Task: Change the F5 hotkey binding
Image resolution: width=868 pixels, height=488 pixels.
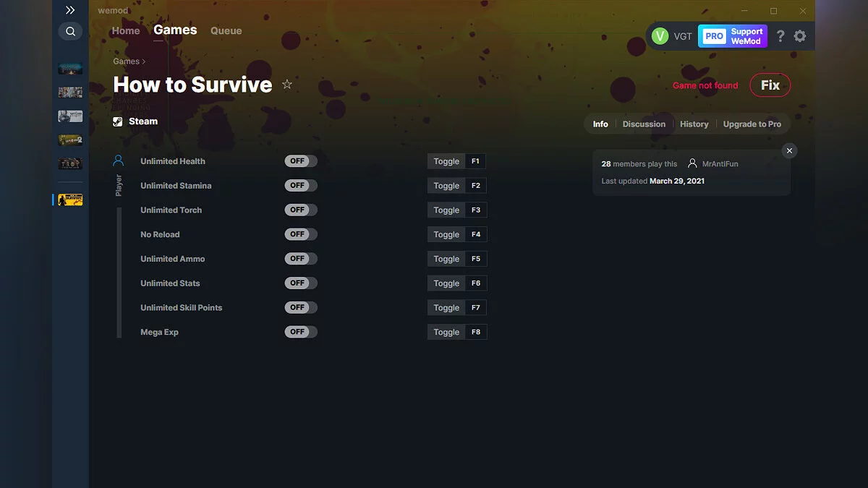Action: 476,259
